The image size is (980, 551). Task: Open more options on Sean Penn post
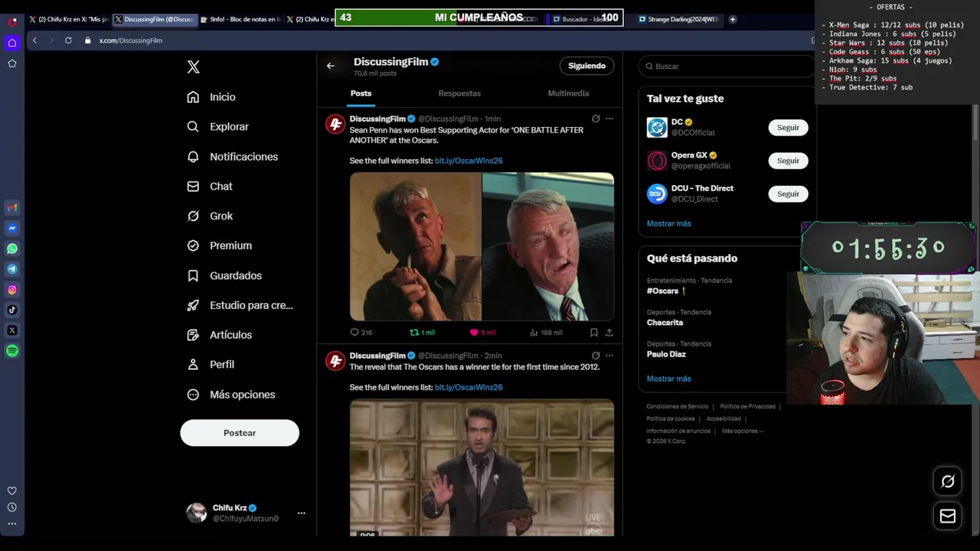coord(609,119)
